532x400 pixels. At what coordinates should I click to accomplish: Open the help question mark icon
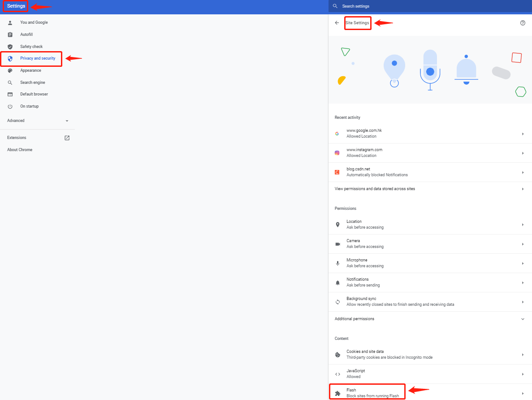point(523,23)
